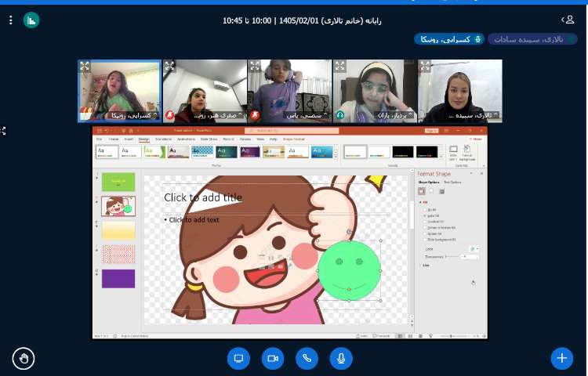
Task: Raise your hand with the hand button
Action: (24, 359)
